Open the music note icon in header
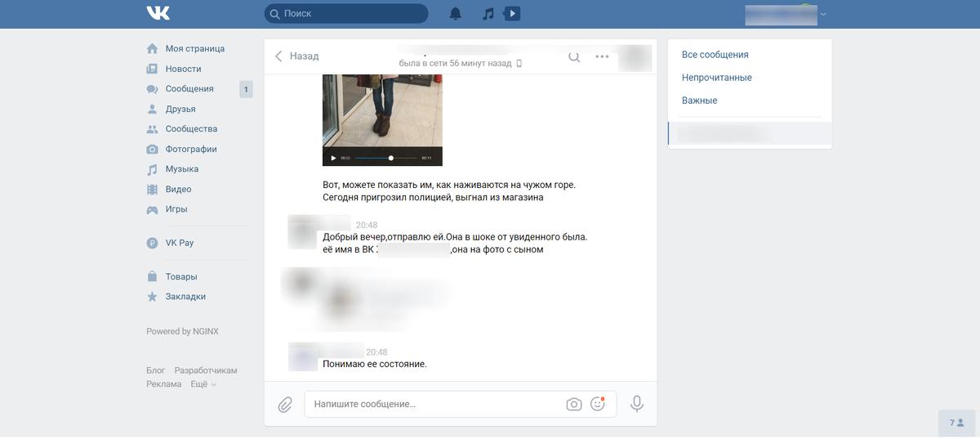The height and width of the screenshot is (439, 980). click(488, 14)
